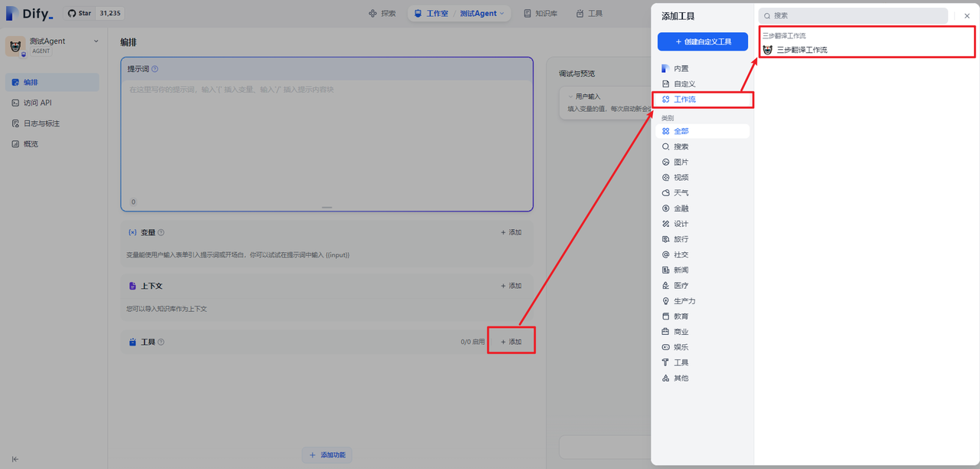The image size is (980, 469).
Task: Collapse the left sidebar
Action: point(15,459)
